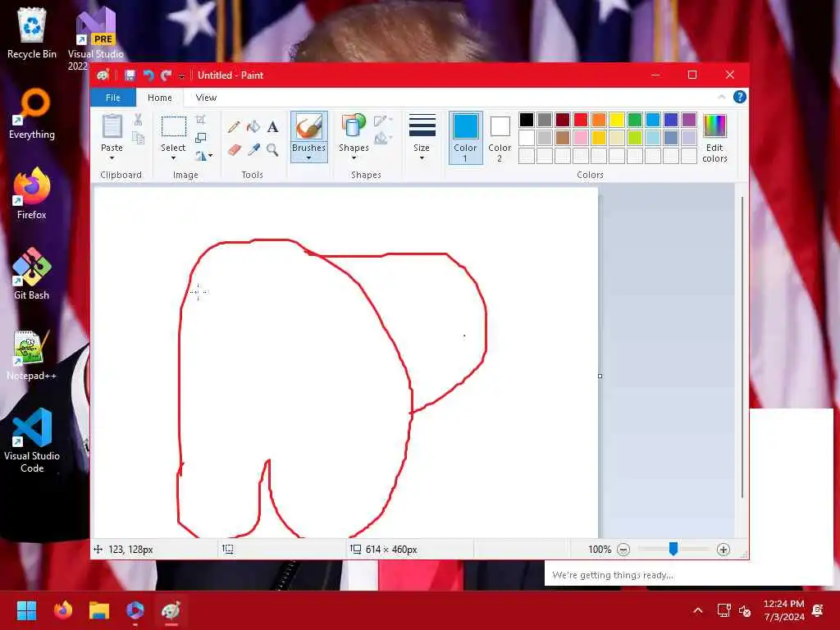Pick the pink color swatch
Screen dimensions: 840x630
(x=581, y=138)
